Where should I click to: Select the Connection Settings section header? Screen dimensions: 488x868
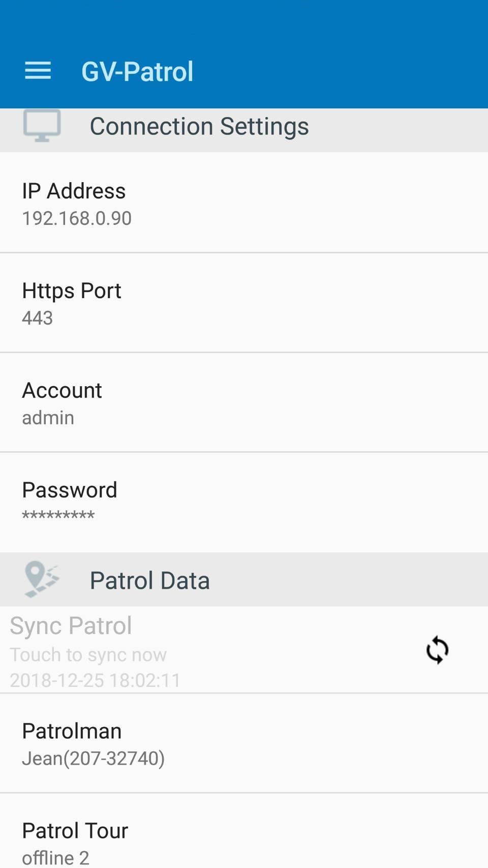point(199,126)
